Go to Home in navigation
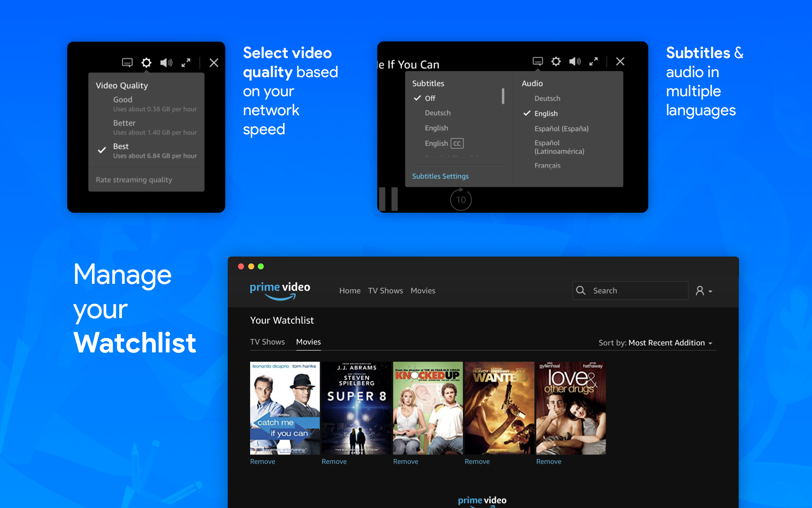812x508 pixels. (x=350, y=291)
